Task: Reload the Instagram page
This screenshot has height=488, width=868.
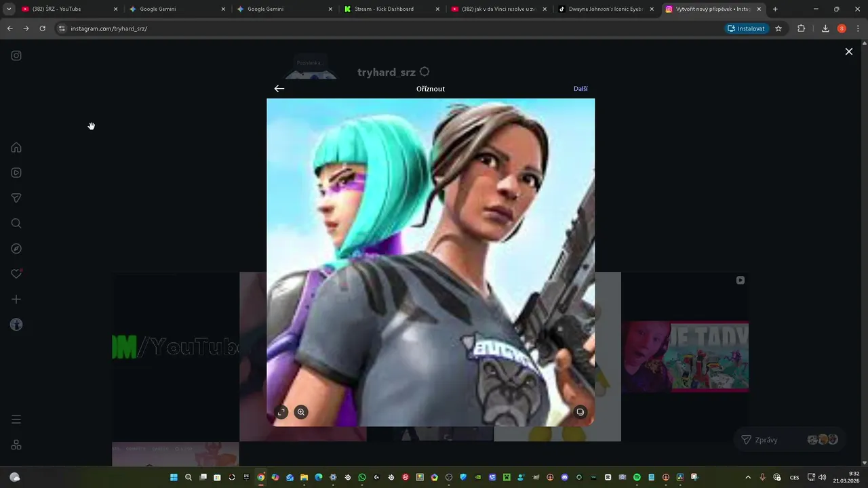Action: [42, 28]
